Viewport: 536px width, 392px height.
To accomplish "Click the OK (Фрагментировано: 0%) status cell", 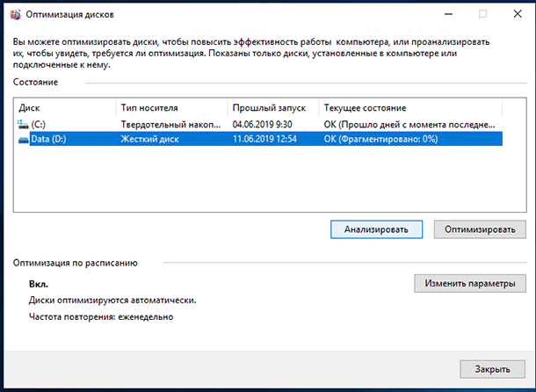I will coord(380,139).
